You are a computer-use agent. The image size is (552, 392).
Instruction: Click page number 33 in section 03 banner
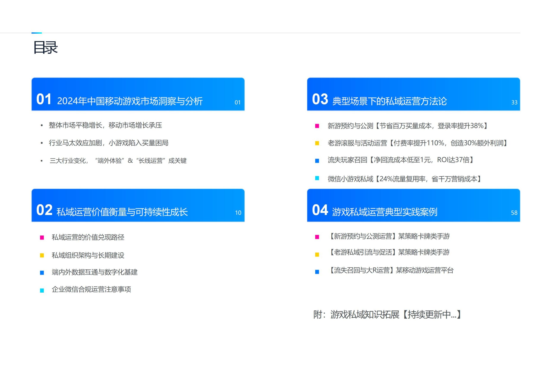514,102
